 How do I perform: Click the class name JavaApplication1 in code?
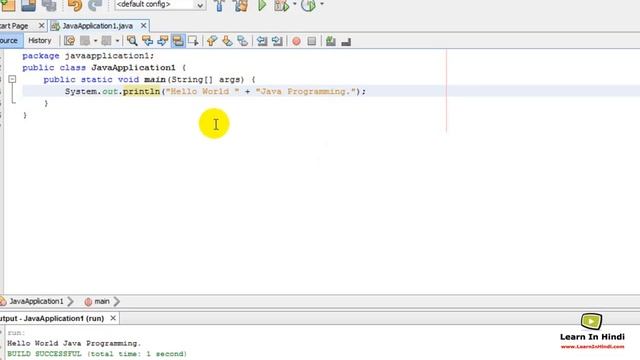click(x=133, y=68)
